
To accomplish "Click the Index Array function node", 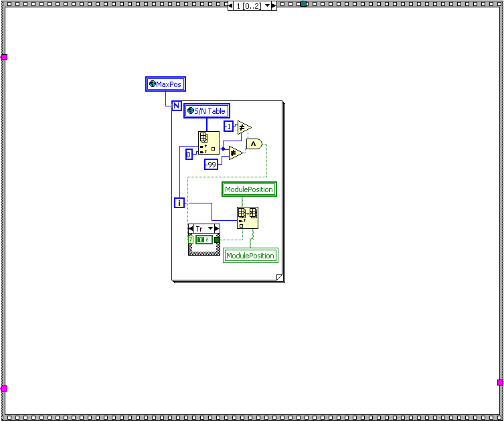I will [x=208, y=143].
